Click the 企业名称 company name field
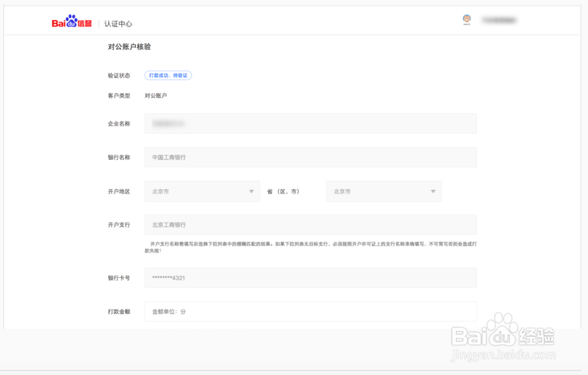588x375 pixels. (x=310, y=123)
